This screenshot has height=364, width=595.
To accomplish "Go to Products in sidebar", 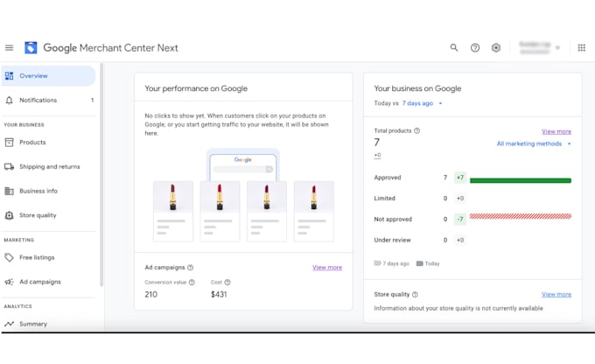I will point(32,142).
